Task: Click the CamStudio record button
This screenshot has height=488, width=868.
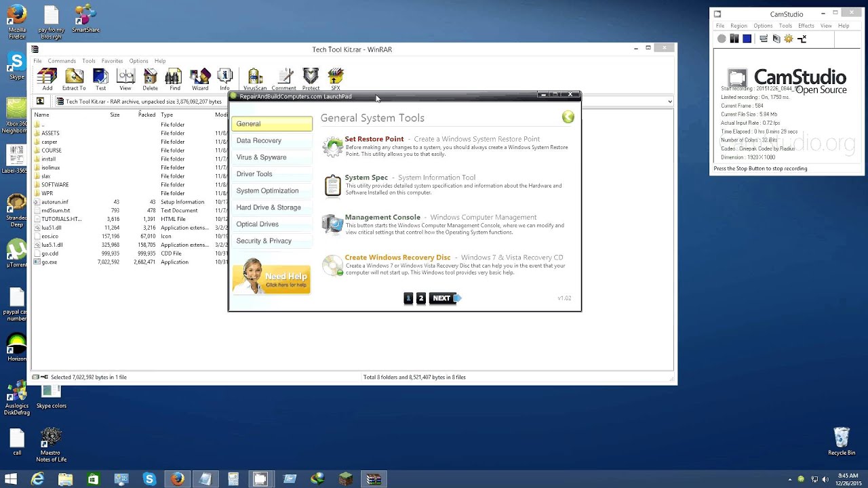Action: coord(722,39)
